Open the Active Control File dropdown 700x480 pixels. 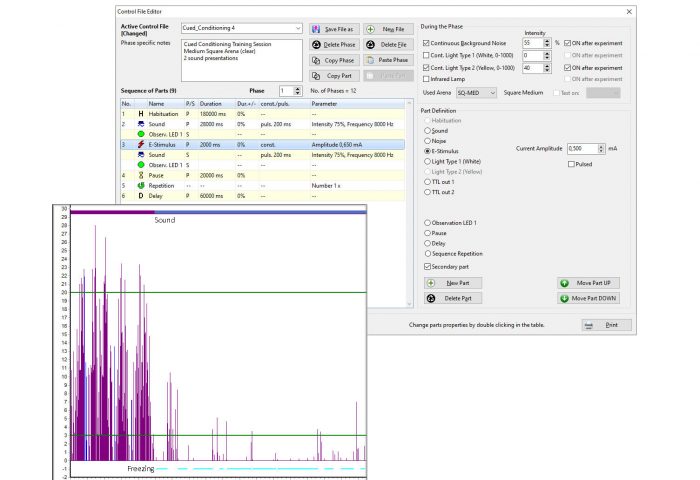(298, 29)
